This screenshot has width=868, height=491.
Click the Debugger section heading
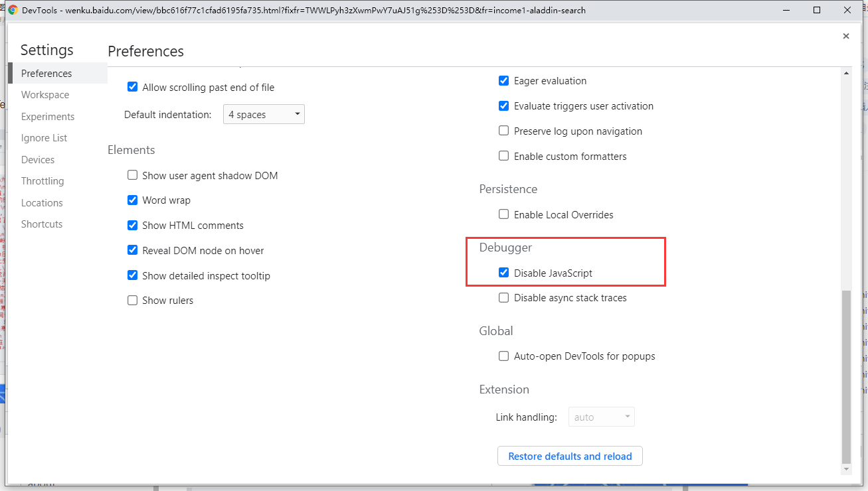(506, 247)
